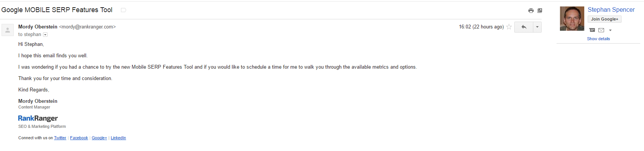The width and height of the screenshot is (644, 151).
Task: Open the Twitter link in signature
Action: point(60,138)
